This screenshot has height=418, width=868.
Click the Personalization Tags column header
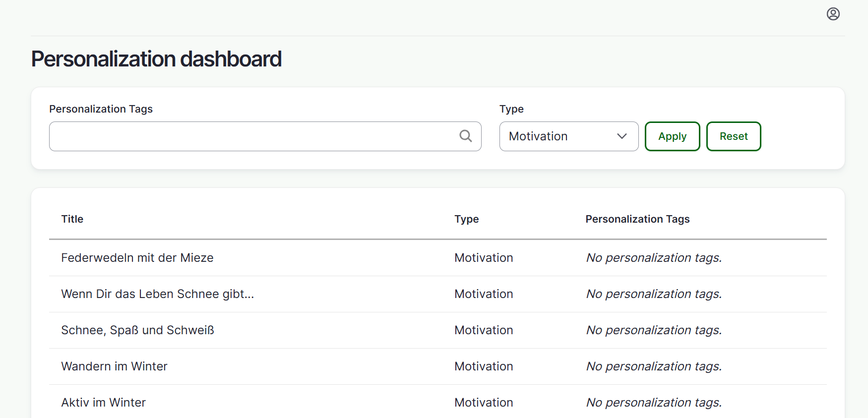click(637, 219)
